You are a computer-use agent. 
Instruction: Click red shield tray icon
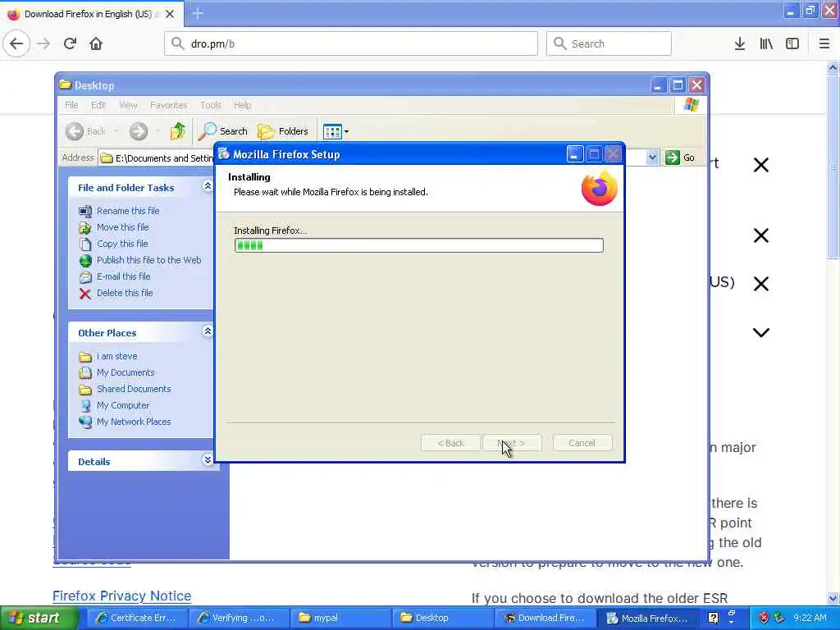click(764, 618)
